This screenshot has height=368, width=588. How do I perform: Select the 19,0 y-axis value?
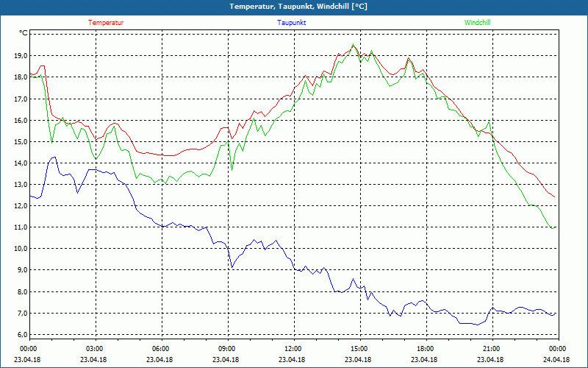click(21, 56)
